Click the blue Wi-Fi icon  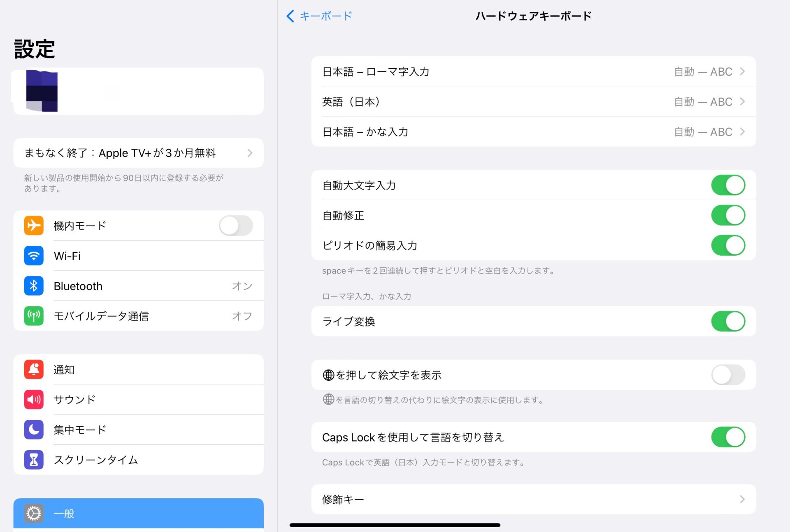pos(34,256)
